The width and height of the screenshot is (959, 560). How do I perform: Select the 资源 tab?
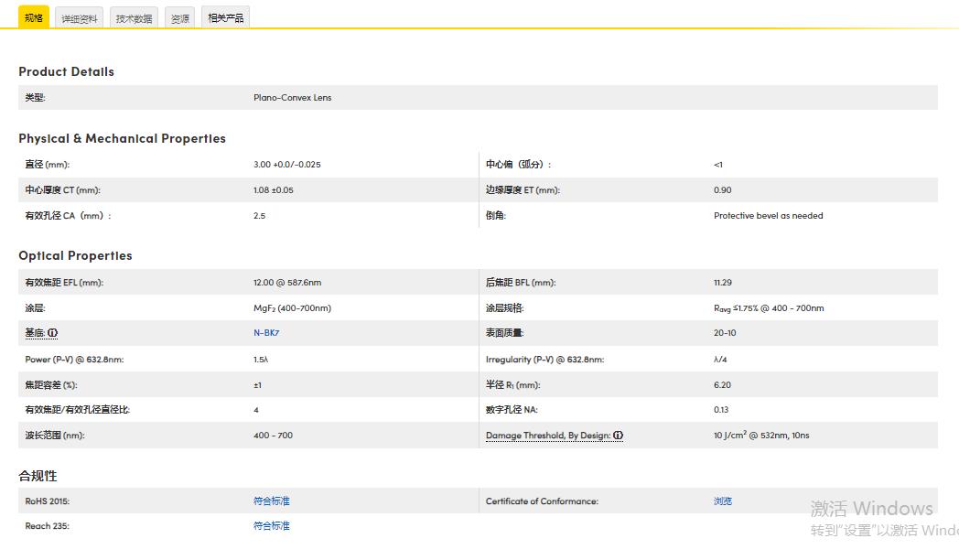[x=180, y=18]
